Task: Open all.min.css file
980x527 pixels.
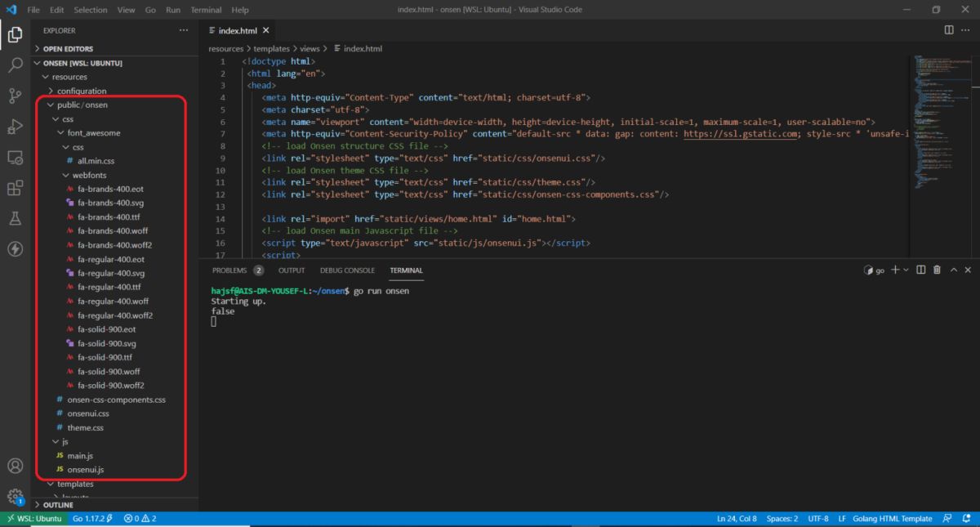Action: pos(114,161)
